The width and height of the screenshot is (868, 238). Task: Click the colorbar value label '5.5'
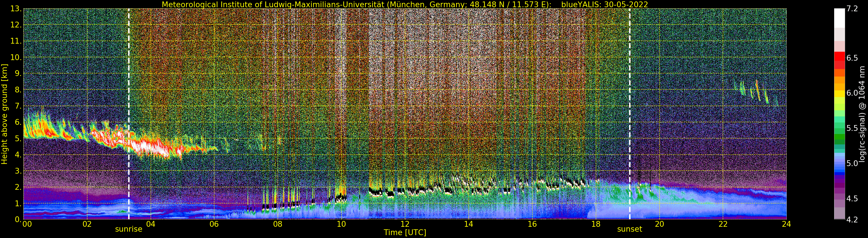(852, 128)
